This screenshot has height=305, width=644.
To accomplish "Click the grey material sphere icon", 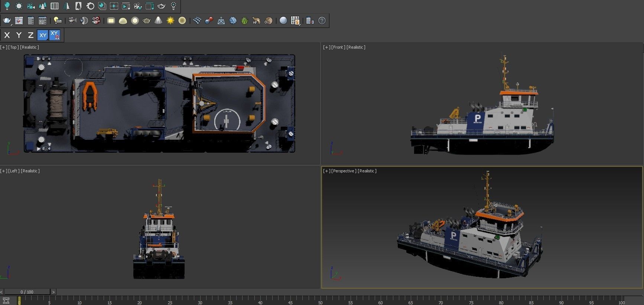I will pyautogui.click(x=283, y=21).
